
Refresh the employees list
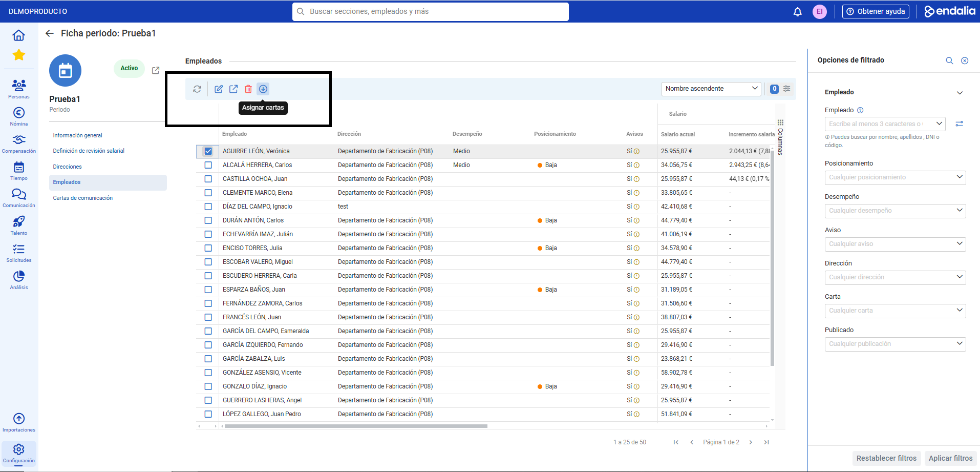click(x=197, y=89)
